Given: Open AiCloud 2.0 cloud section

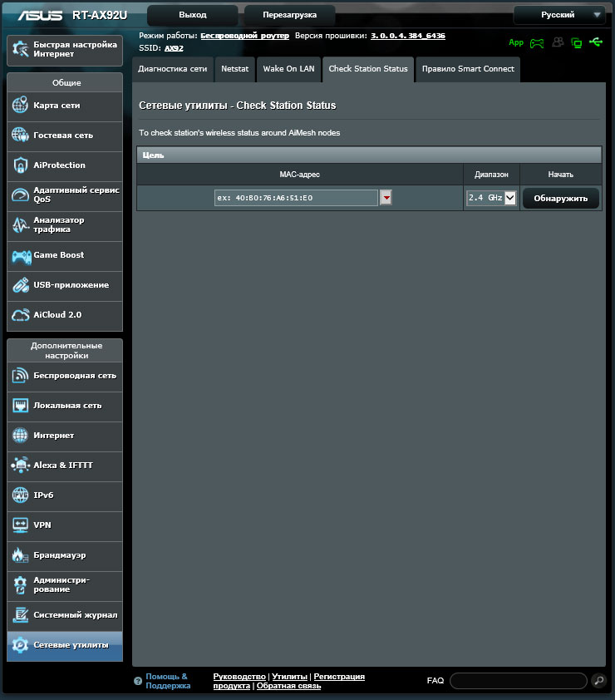Looking at the screenshot, I should click(x=65, y=315).
